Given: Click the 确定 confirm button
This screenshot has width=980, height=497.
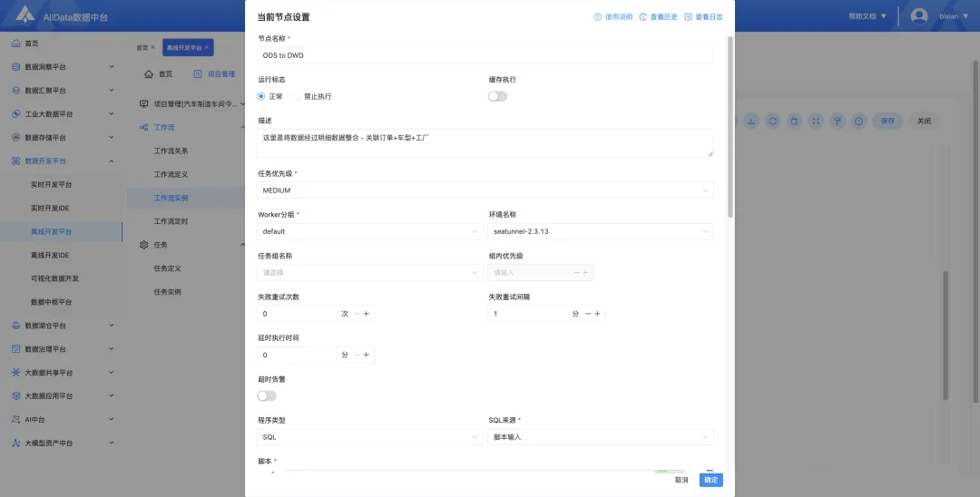Looking at the screenshot, I should [711, 480].
